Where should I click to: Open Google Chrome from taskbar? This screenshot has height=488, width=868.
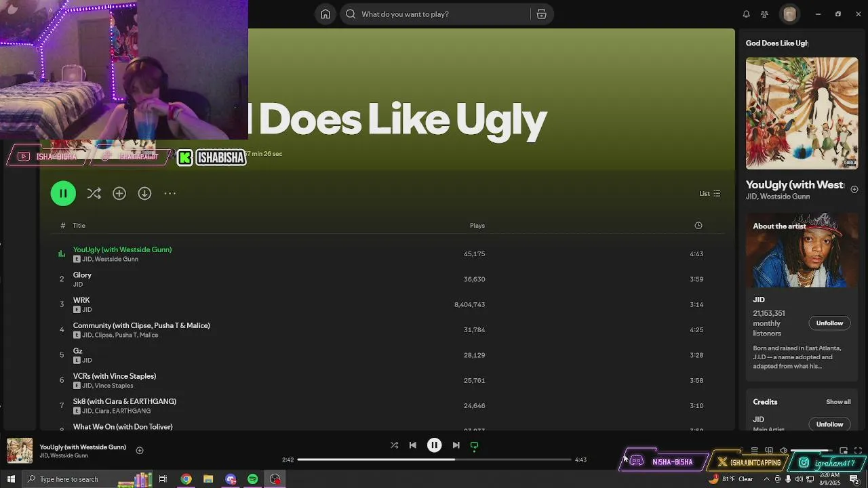tap(186, 479)
